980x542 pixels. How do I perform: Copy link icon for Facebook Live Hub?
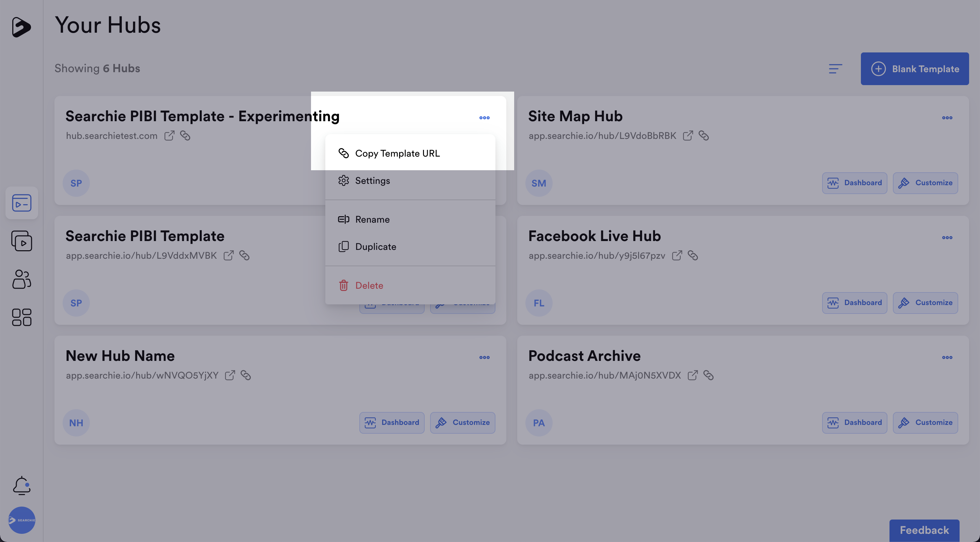693,255
